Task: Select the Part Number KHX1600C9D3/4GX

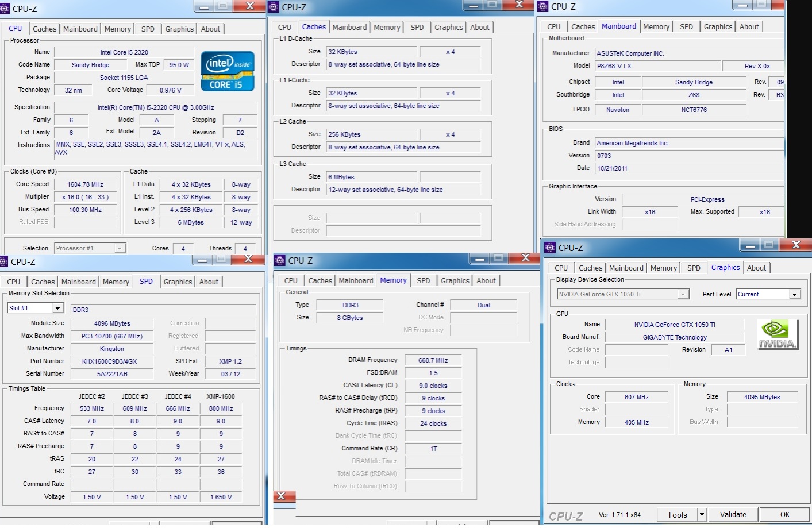Action: (x=112, y=361)
